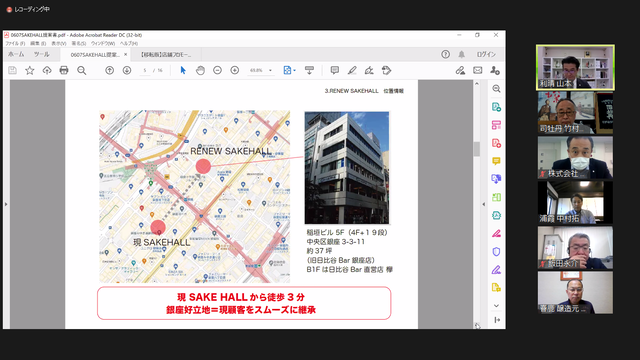Click the vertical scrollbar thumb
The image size is (640, 360).
coord(476,149)
